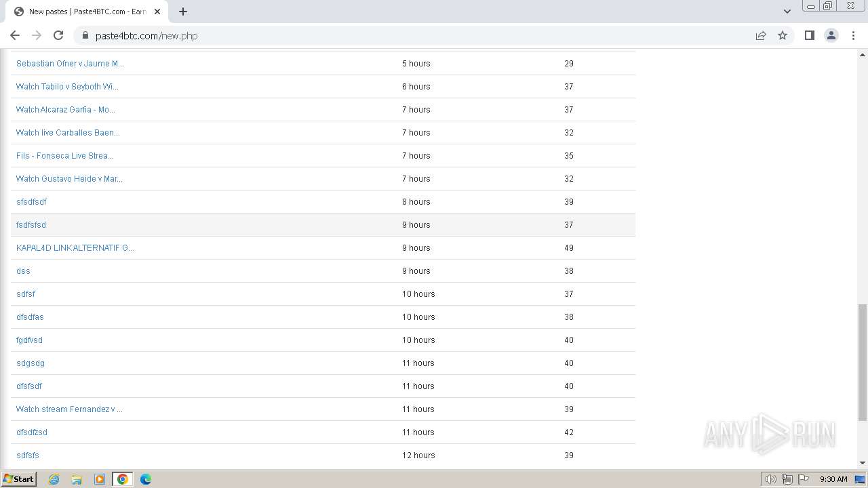868x488 pixels.
Task: Open paste 'Sebastian Ofner v Jaume M...'
Action: (70, 64)
